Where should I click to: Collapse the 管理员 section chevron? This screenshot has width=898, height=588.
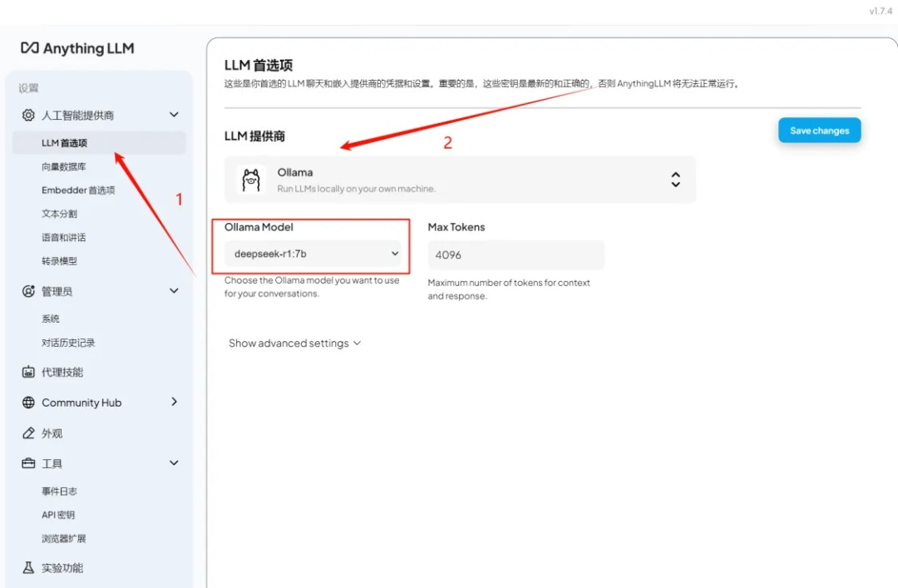click(x=174, y=290)
